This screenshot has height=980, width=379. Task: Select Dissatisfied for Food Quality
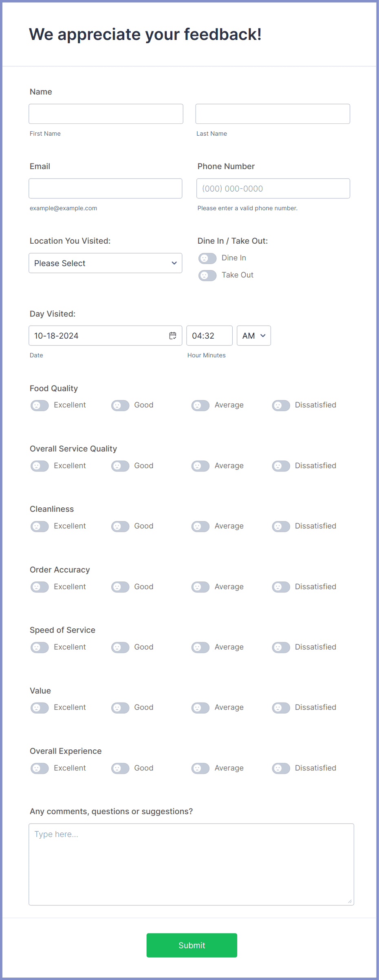(x=281, y=405)
